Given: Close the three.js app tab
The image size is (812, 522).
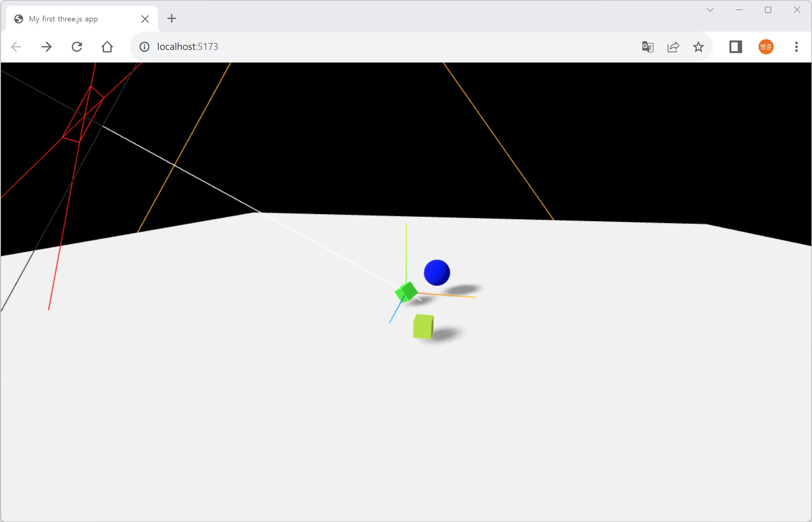Looking at the screenshot, I should 145,19.
